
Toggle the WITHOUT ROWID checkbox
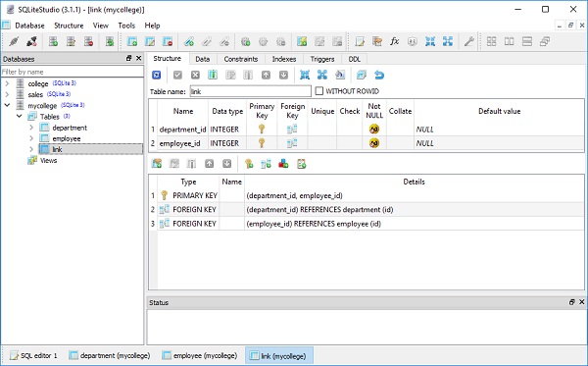click(319, 91)
